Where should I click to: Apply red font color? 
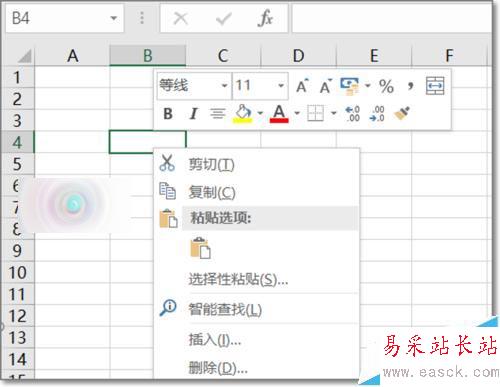click(x=279, y=113)
